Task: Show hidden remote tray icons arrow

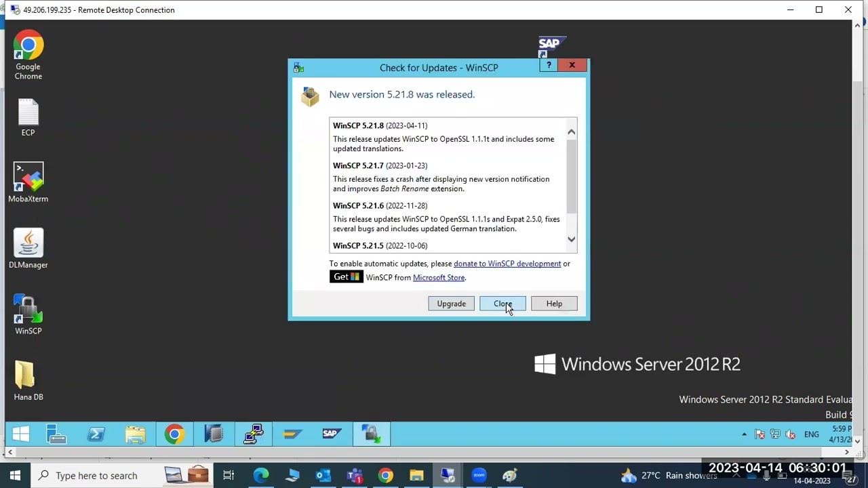Action: click(744, 434)
